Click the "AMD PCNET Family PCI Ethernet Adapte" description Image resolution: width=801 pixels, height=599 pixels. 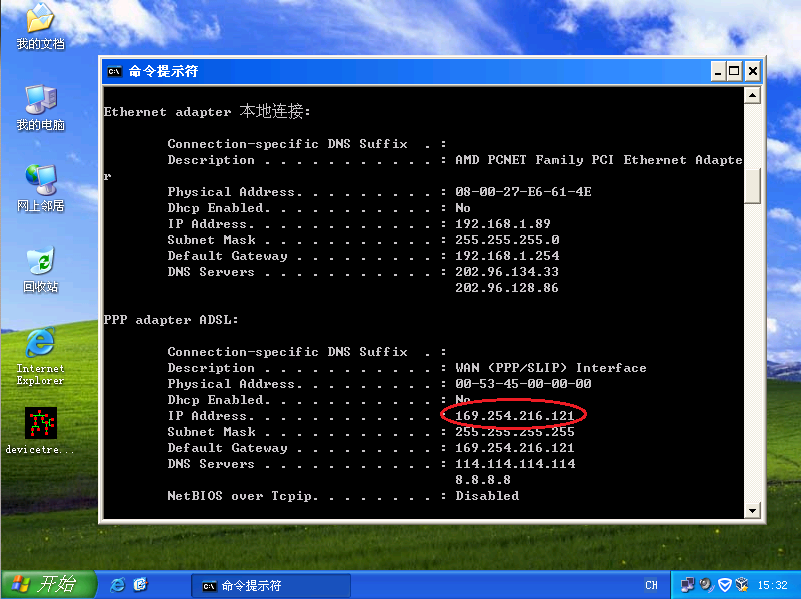coord(599,160)
